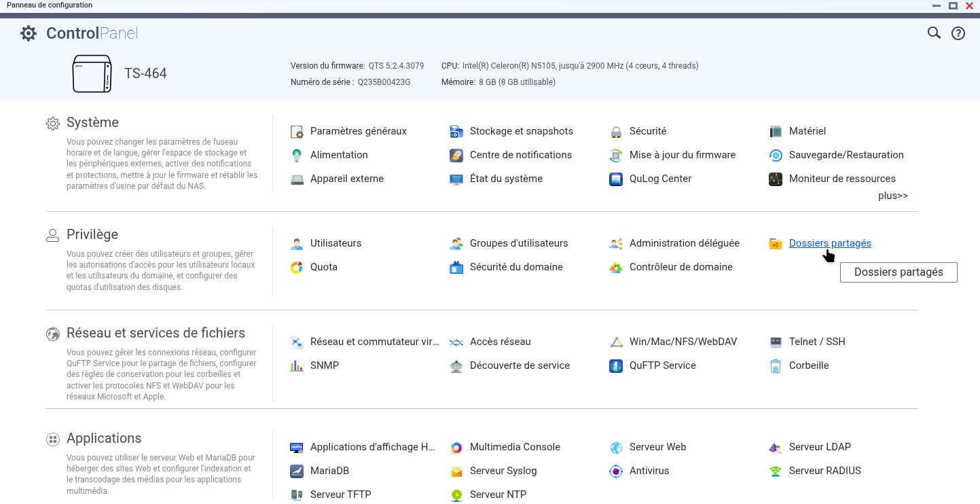The image size is (980, 504).
Task: Select the Applications section heading
Action: pyautogui.click(x=104, y=438)
